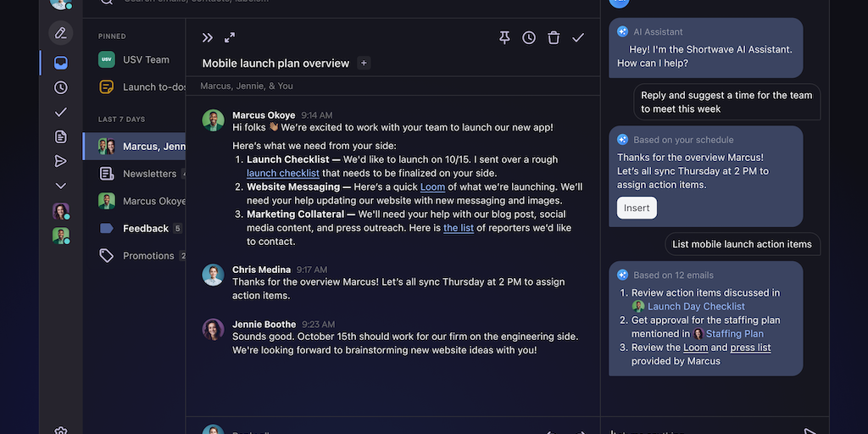Select Newsletters in the thread list
The height and width of the screenshot is (434, 868).
pos(148,174)
